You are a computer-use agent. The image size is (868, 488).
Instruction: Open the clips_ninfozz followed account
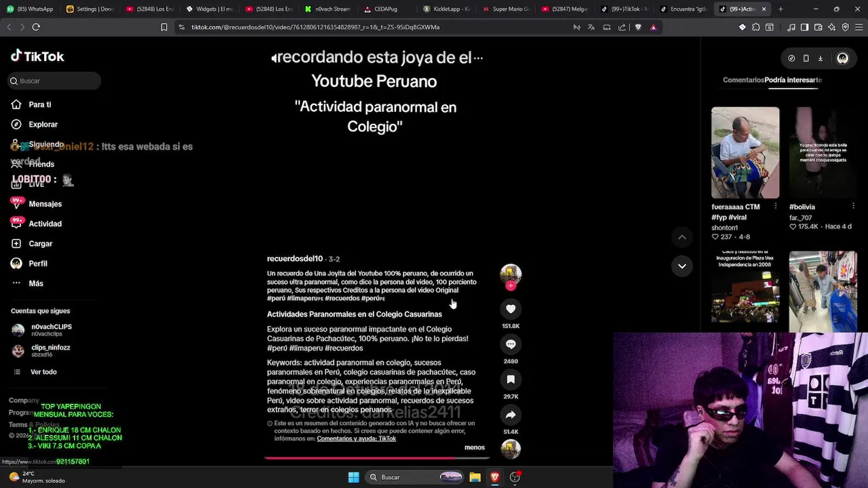[42, 350]
